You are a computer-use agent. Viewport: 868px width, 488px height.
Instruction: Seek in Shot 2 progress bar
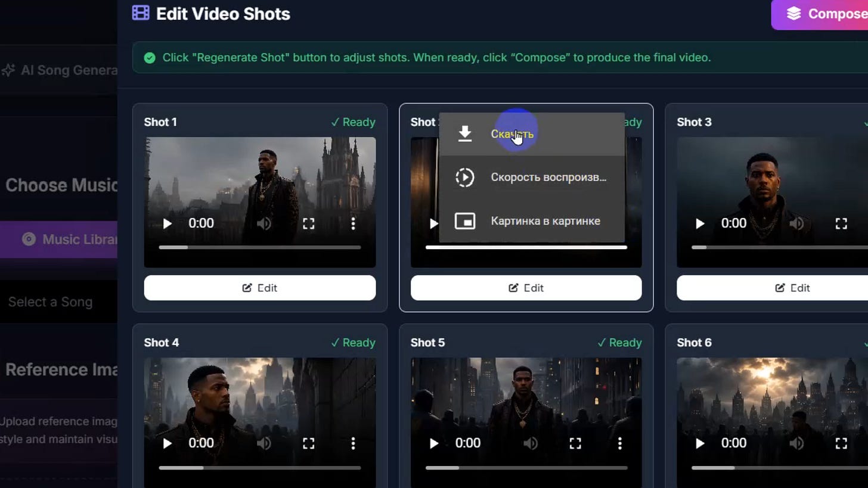[x=526, y=247]
